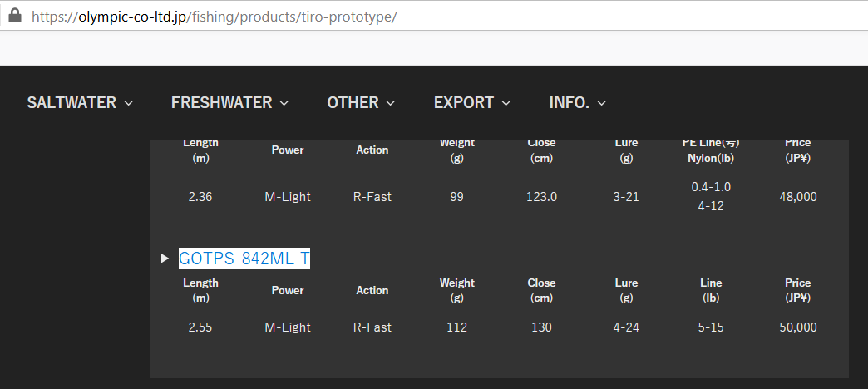Open the EXPORT navigation menu
Image resolution: width=868 pixels, height=389 pixels.
coord(463,103)
